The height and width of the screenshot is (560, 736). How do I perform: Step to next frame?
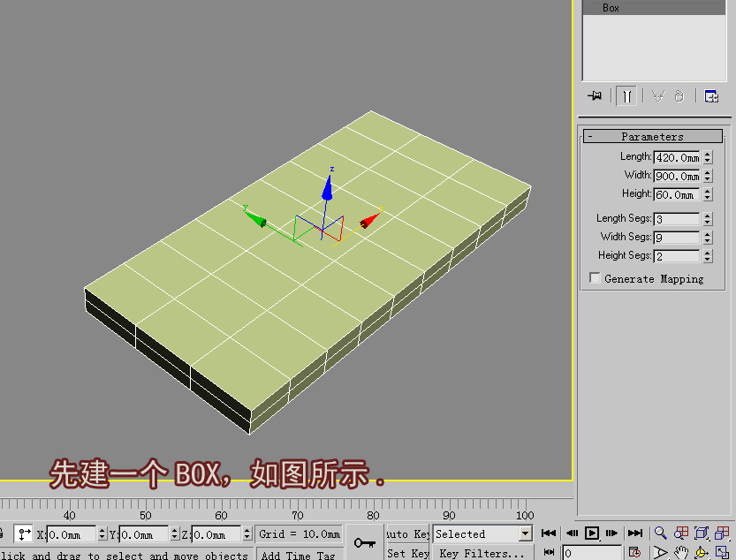click(611, 534)
